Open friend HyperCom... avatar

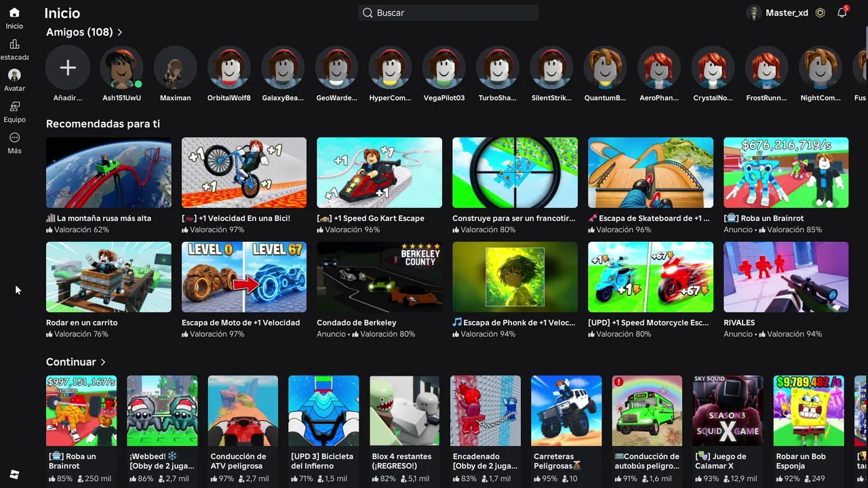[391, 68]
